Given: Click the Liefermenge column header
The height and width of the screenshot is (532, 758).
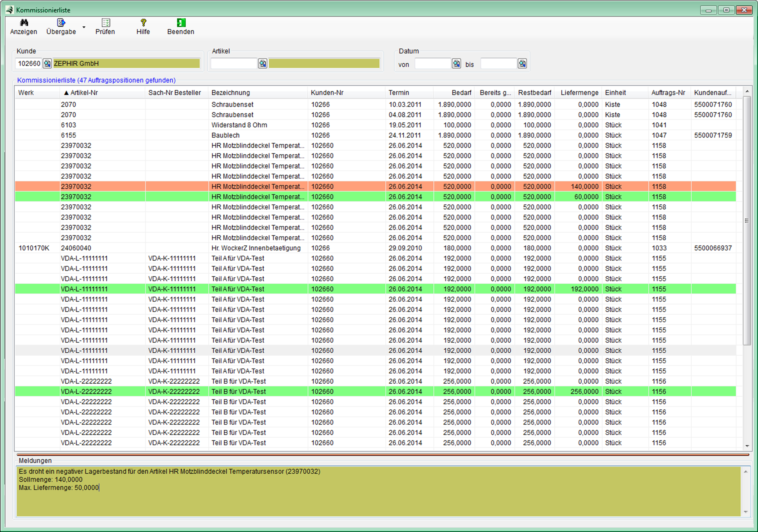Looking at the screenshot, I should 579,93.
